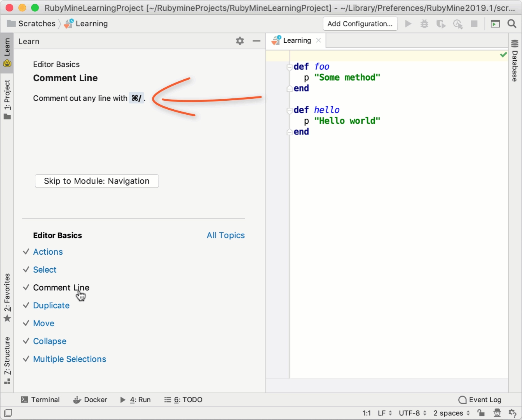Image resolution: width=522 pixels, height=420 pixels.
Task: Open the Database tool window
Action: point(515,60)
